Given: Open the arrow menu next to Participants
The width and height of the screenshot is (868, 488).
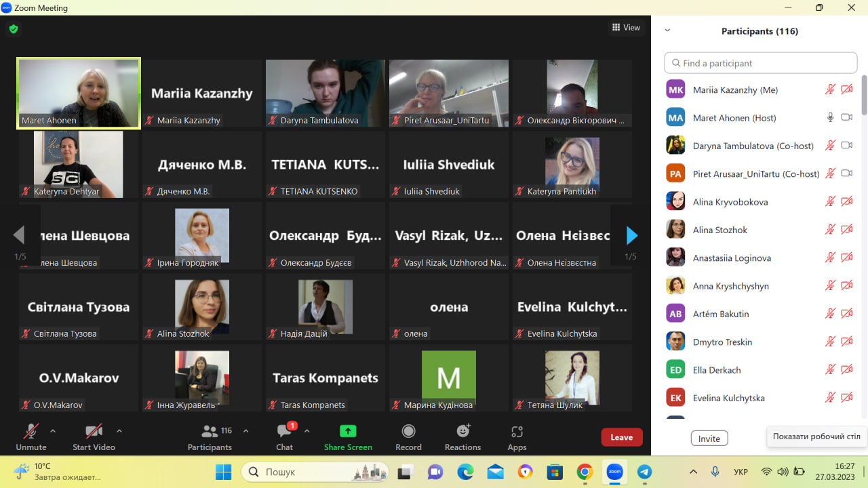Looking at the screenshot, I should (245, 430).
